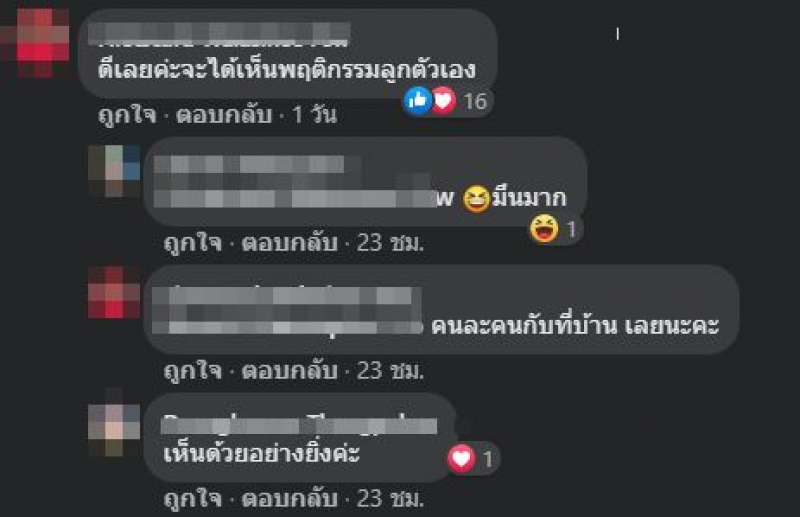Click the red heart reaction on first comment
Screen dimensions: 800x517
click(443, 101)
